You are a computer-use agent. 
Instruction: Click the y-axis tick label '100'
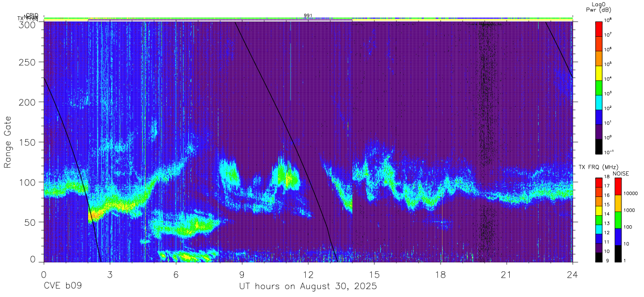(x=27, y=182)
